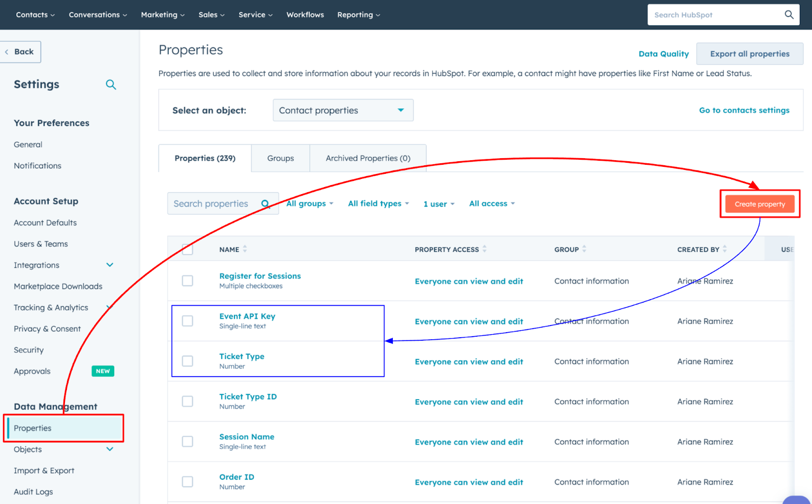Click the Settings sidebar search magnifier icon

click(x=111, y=85)
